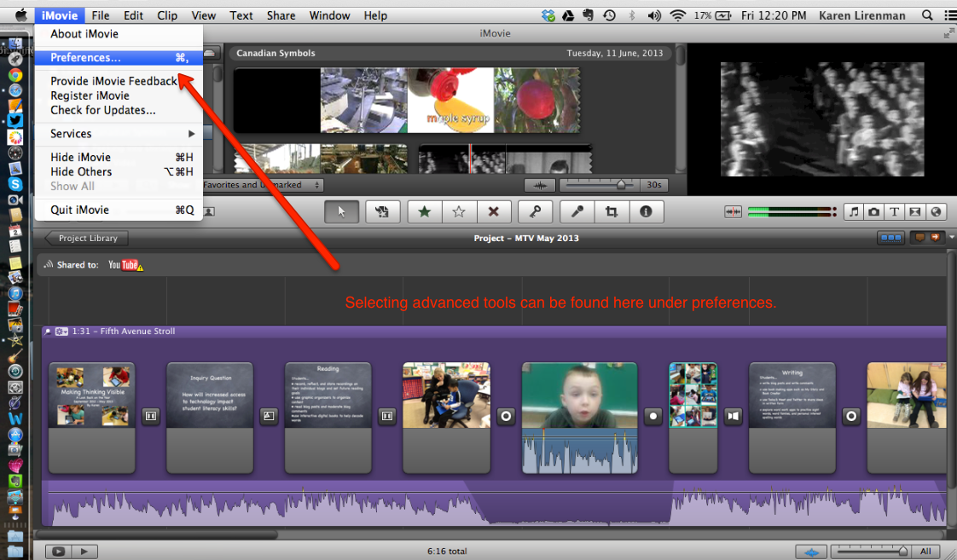Toggle the blue project layout button
Screen dimensions: 957x560
[x=890, y=238]
